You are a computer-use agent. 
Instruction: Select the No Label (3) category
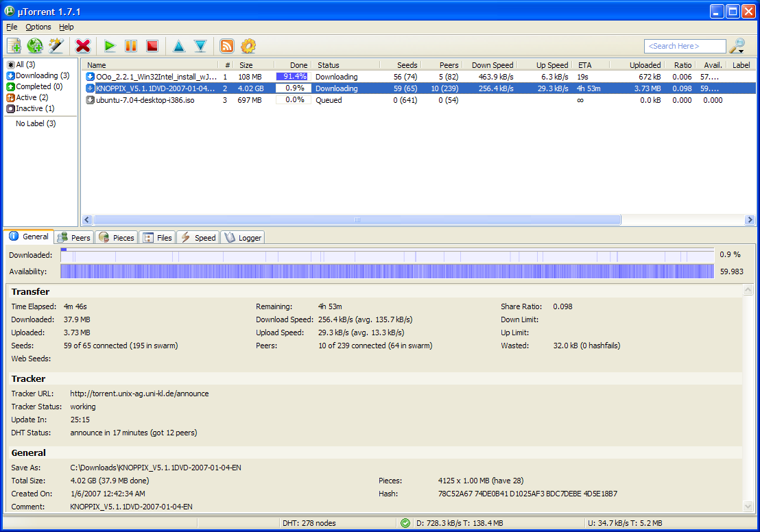click(x=36, y=123)
